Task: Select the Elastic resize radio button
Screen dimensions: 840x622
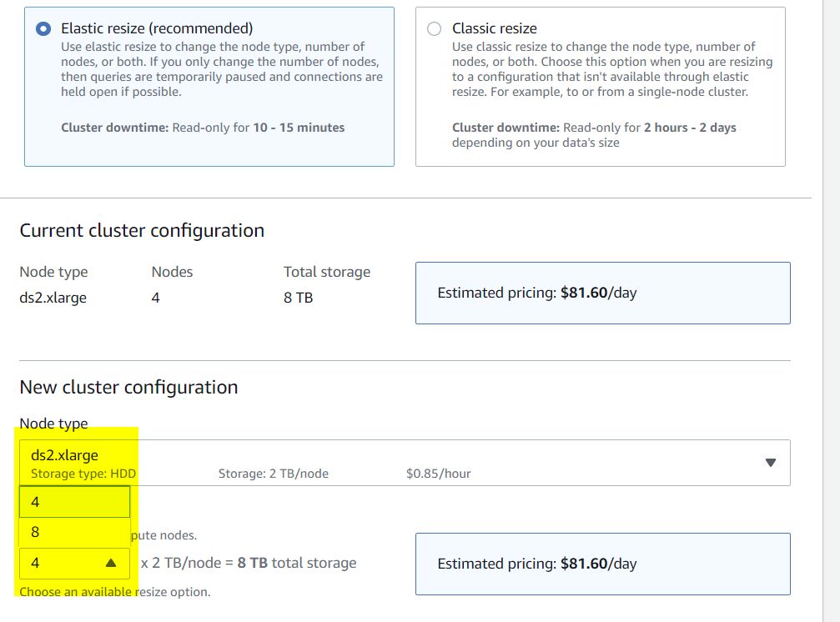Action: (x=44, y=29)
